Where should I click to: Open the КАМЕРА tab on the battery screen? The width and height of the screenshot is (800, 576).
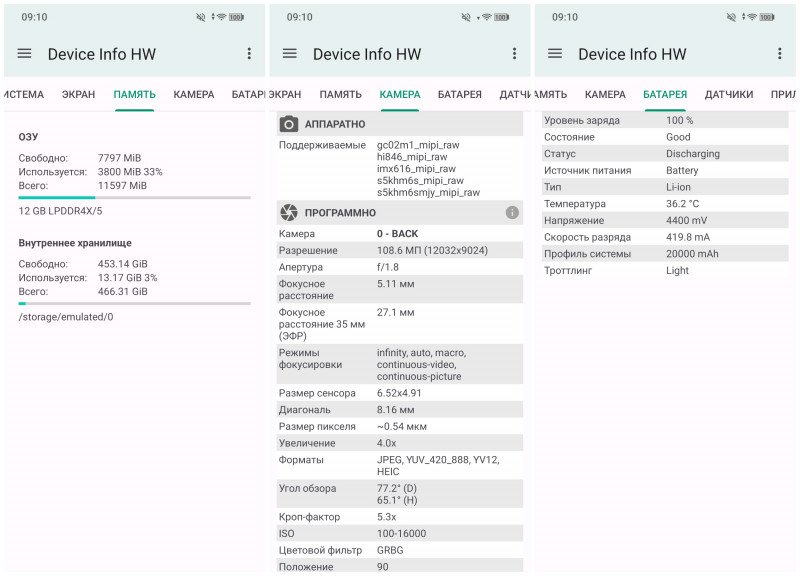click(605, 94)
